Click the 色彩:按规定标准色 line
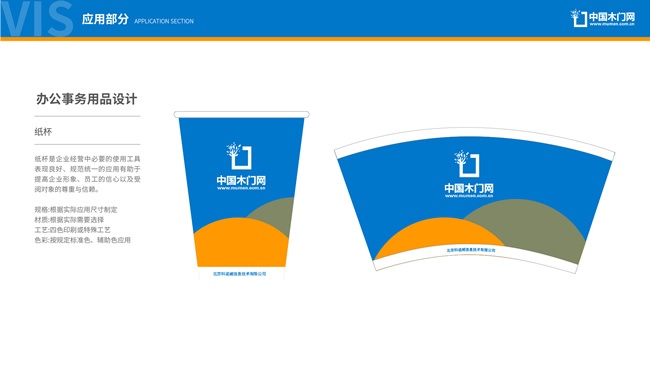This screenshot has width=650, height=365. pos(82,240)
